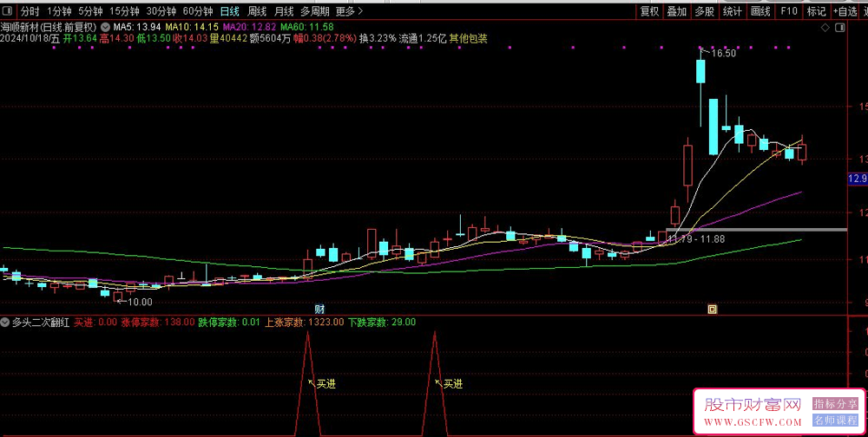Click the 16.50 high price annotation
868x437 pixels.
tap(723, 54)
